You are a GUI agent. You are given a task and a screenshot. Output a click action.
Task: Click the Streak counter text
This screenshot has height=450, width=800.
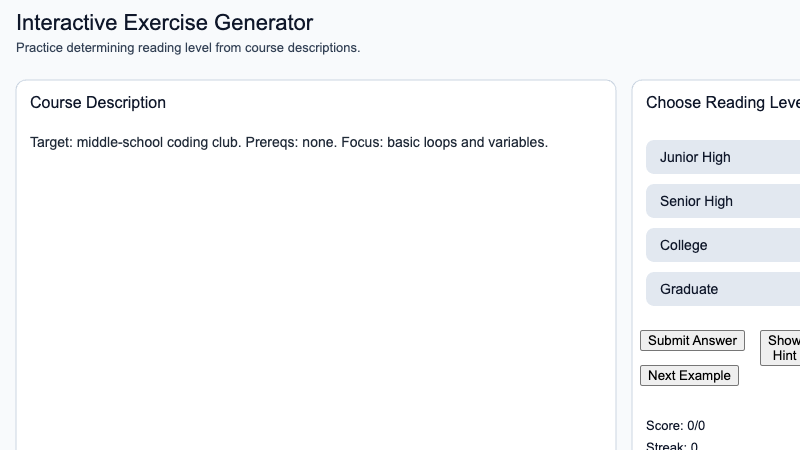pos(672,446)
